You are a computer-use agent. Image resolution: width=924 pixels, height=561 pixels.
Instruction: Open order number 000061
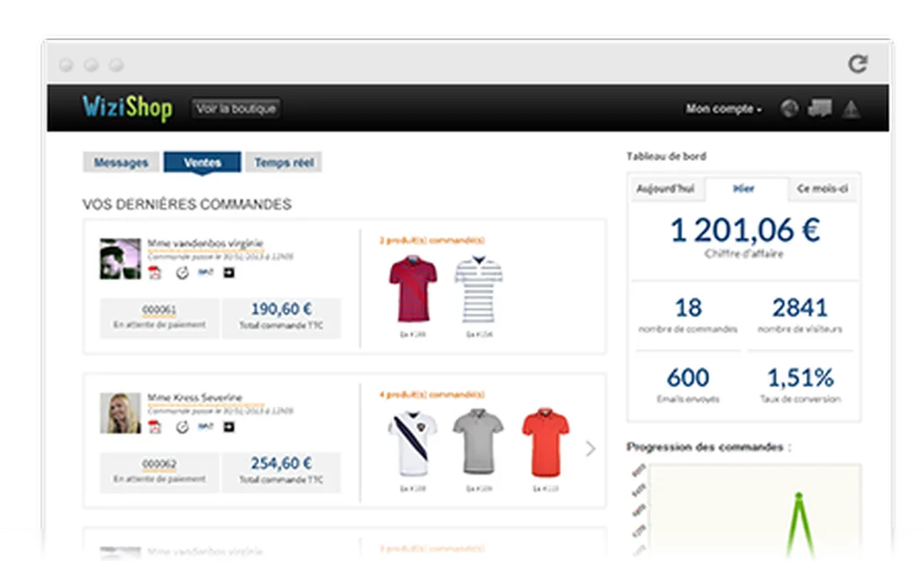[x=159, y=311]
